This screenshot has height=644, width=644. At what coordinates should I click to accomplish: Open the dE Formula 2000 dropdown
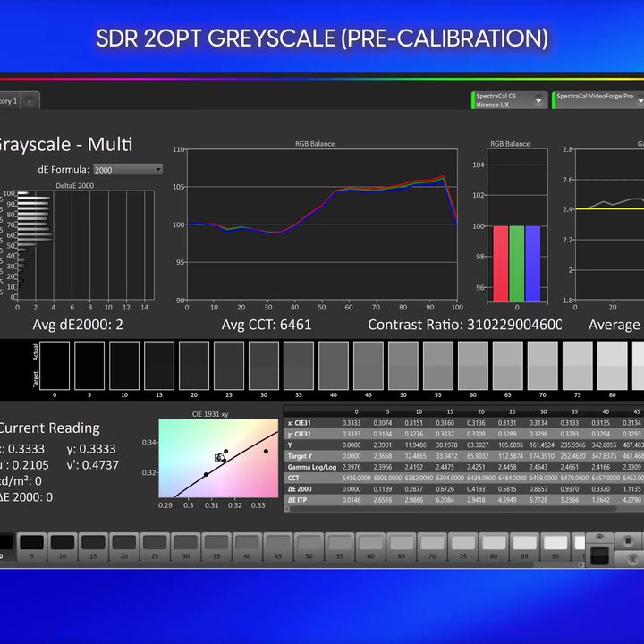pos(128,170)
